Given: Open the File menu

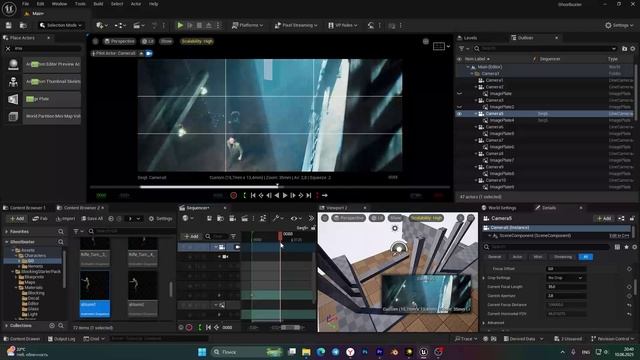Looking at the screenshot, I should coord(25,4).
